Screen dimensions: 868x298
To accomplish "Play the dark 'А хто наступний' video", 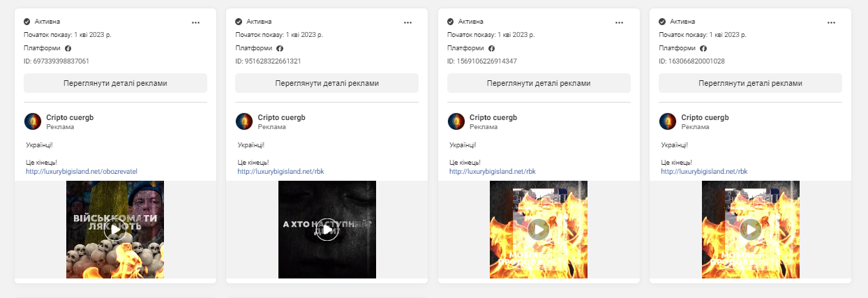I will [x=327, y=230].
